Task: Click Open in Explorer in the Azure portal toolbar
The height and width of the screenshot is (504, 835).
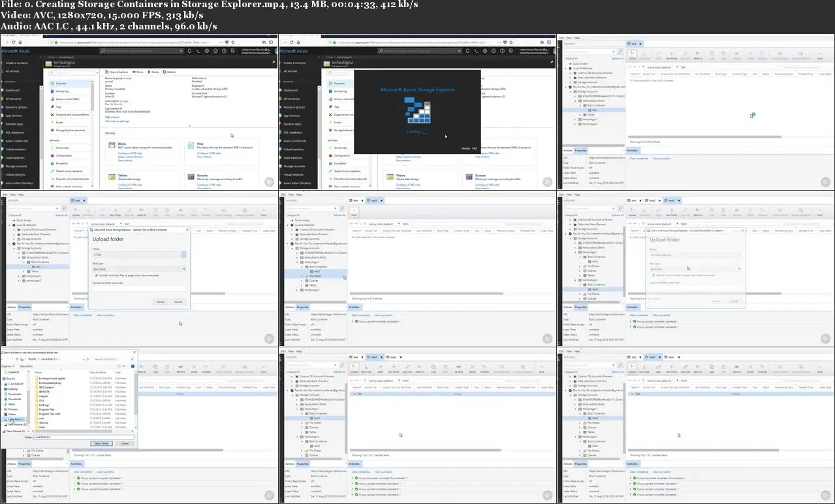Action: (116, 72)
